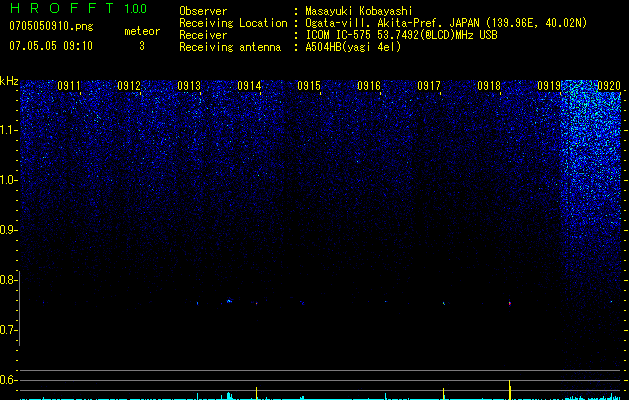Click the 0914 time marker

point(249,86)
